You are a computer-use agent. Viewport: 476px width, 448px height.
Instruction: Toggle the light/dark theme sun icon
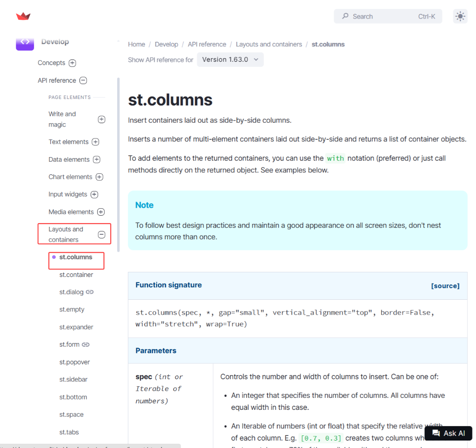460,16
